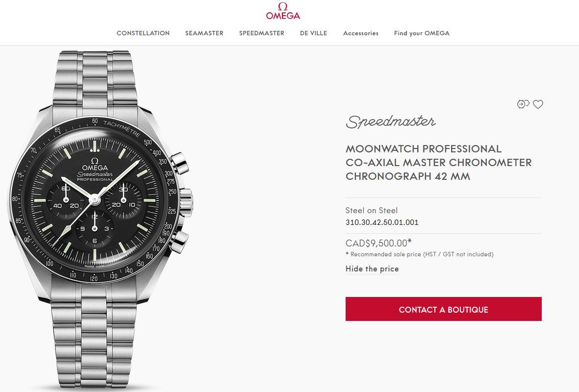Click the Speedmaster script logo
Image resolution: width=579 pixels, height=392 pixels.
391,122
